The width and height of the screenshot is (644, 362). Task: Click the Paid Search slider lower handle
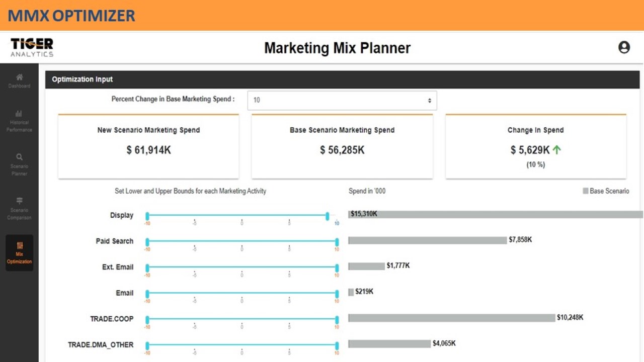click(x=147, y=241)
